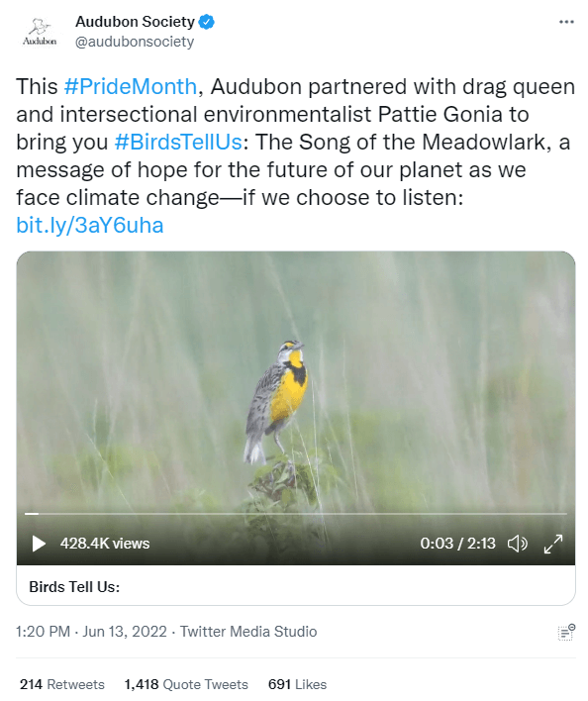Image resolution: width=588 pixels, height=701 pixels.
Task: Click the @audubonsociety handle
Action: [x=135, y=42]
